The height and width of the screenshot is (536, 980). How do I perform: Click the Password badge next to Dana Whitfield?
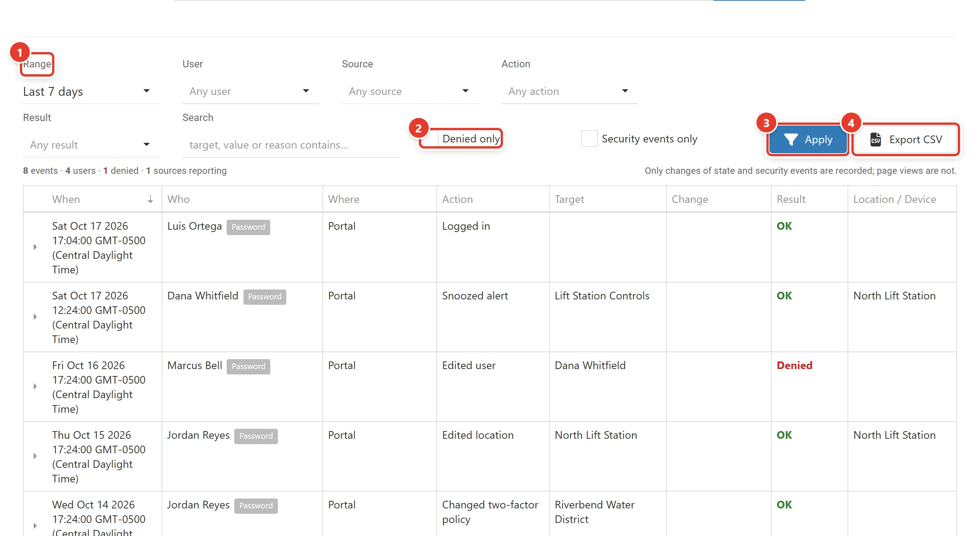(265, 297)
